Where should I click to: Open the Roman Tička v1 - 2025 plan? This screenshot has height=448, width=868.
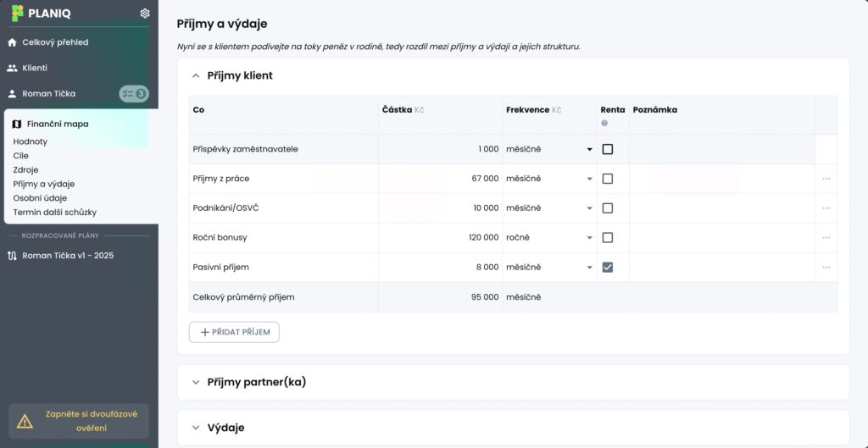[68, 256]
